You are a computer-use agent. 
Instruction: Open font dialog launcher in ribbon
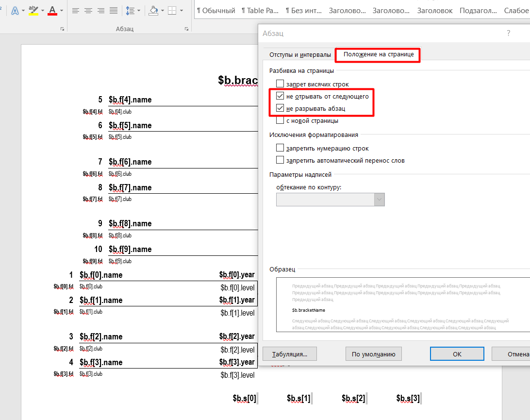tap(62, 29)
